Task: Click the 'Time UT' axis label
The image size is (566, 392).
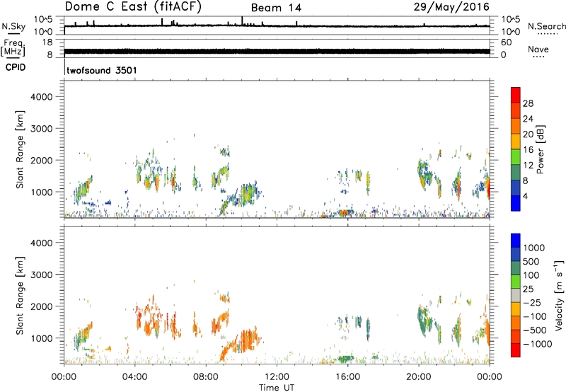Action: tap(277, 388)
